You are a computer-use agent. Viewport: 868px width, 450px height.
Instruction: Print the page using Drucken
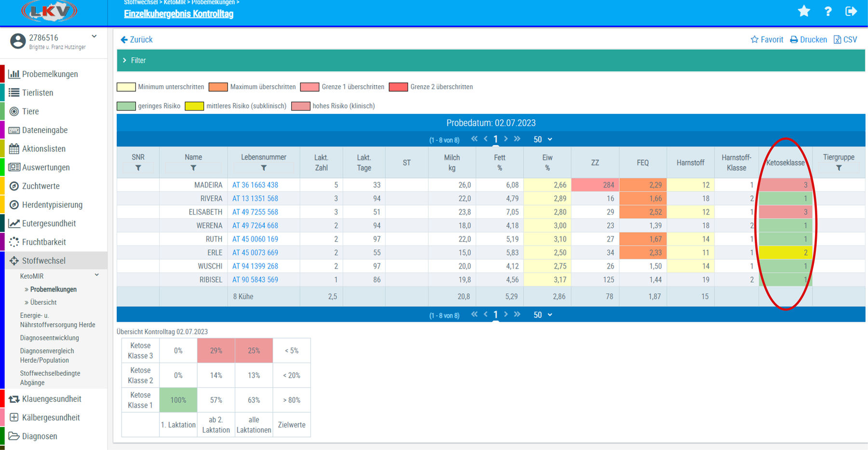(808, 40)
